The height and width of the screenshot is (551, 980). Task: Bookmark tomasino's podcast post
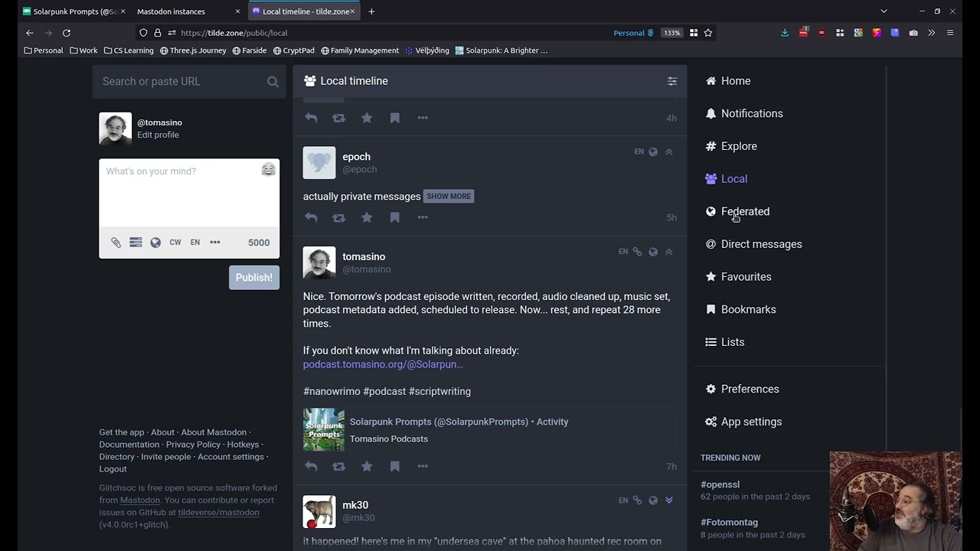click(395, 466)
